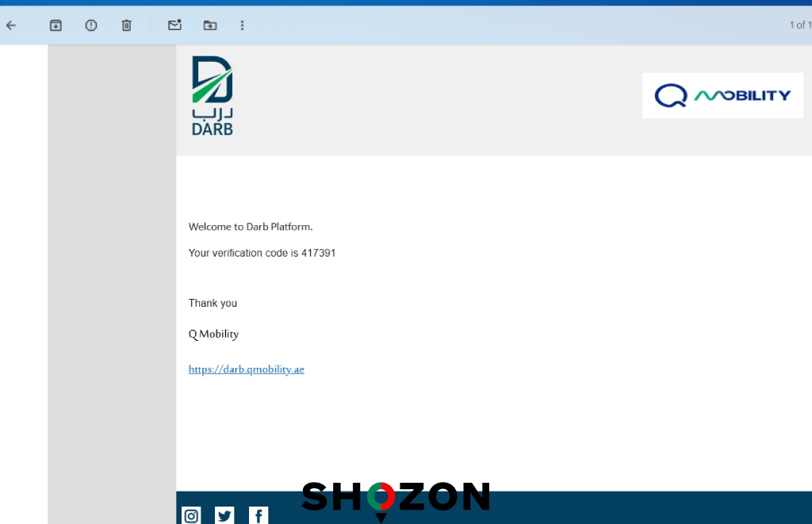The width and height of the screenshot is (812, 524).
Task: Mark the email as unread
Action: click(174, 25)
